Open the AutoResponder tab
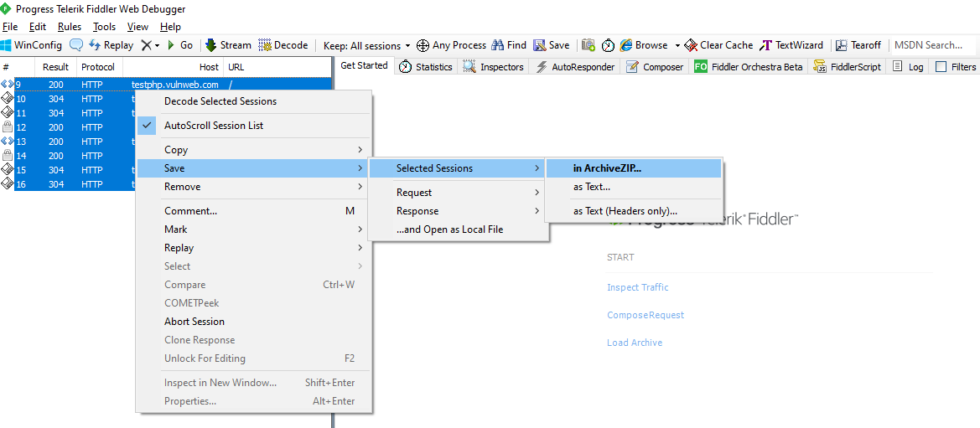The image size is (980, 428). click(x=576, y=67)
